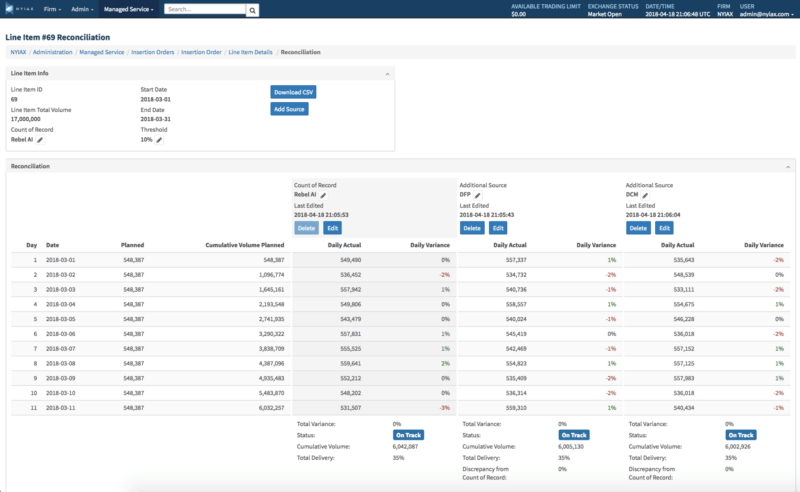Open the 2018-03-05 date row link
Screen dimensions: 800x492
59,318
